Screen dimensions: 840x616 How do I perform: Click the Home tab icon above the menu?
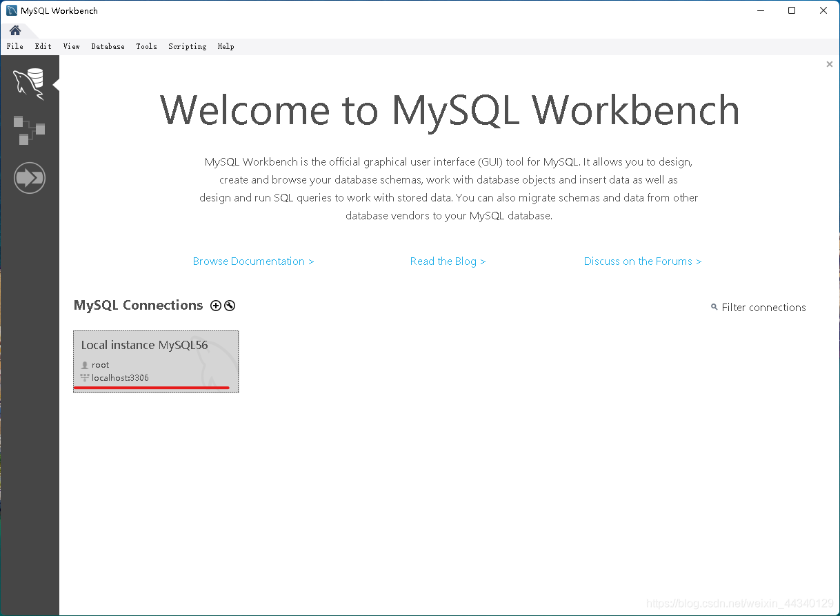14,30
